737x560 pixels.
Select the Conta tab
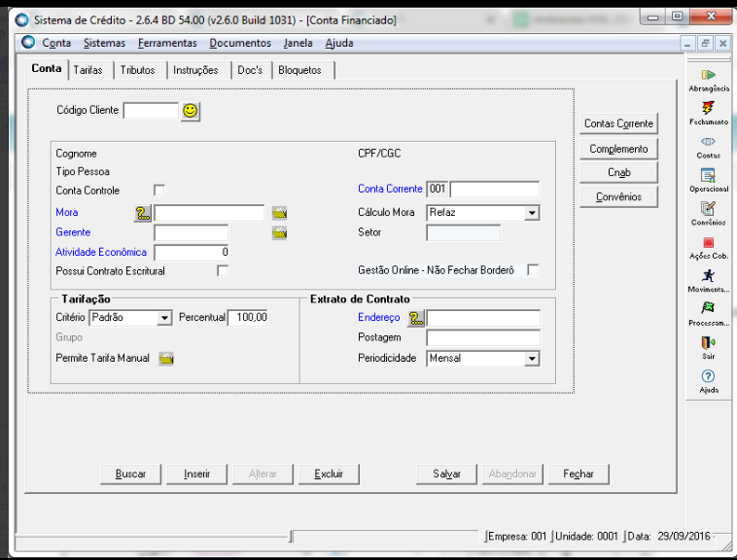[x=47, y=69]
